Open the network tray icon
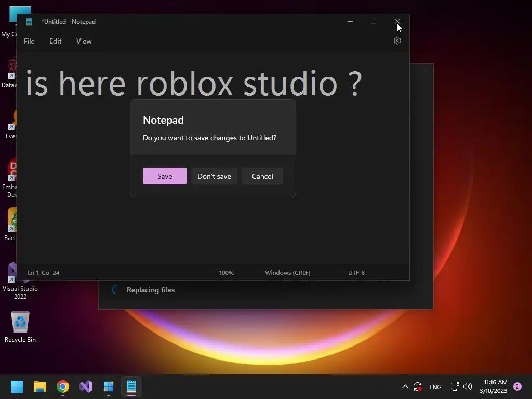The image size is (532, 399). (x=455, y=387)
